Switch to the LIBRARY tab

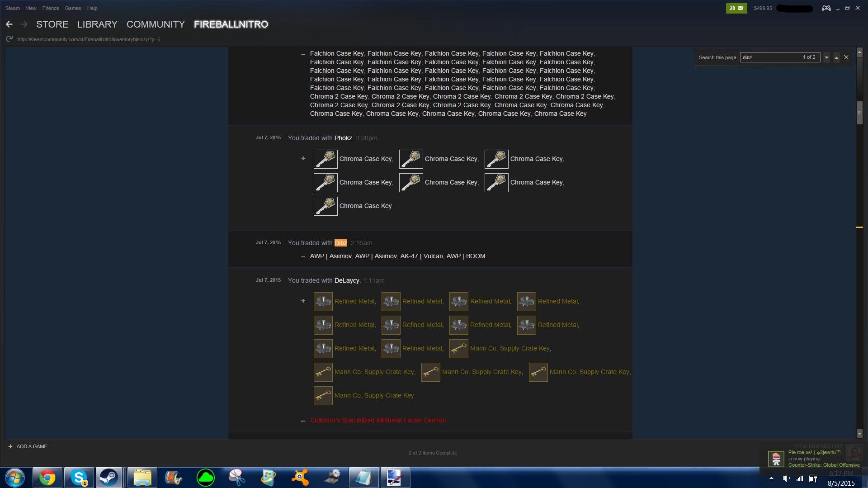point(97,24)
